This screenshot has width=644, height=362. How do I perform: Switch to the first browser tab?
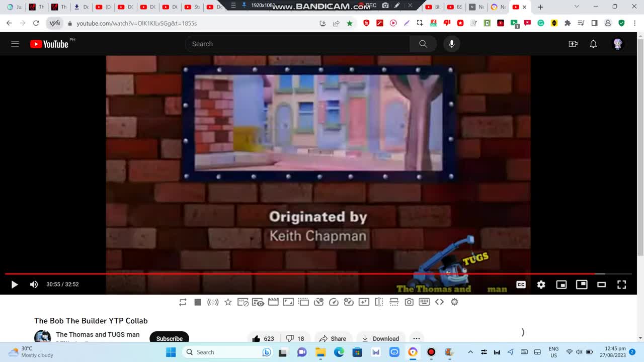coord(14,7)
